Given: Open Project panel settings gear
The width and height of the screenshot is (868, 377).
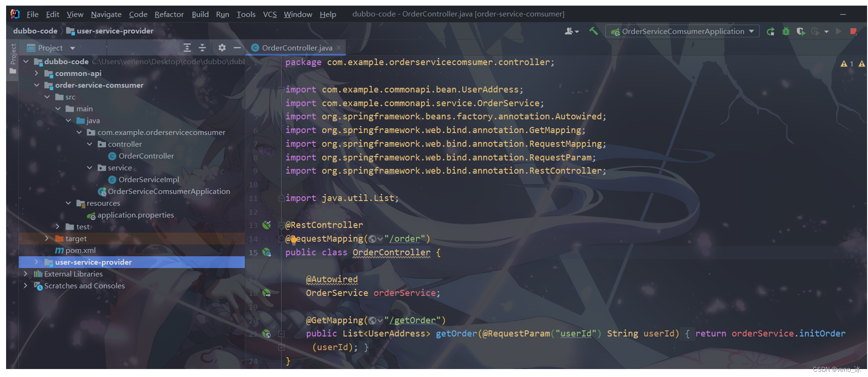Looking at the screenshot, I should (x=222, y=48).
